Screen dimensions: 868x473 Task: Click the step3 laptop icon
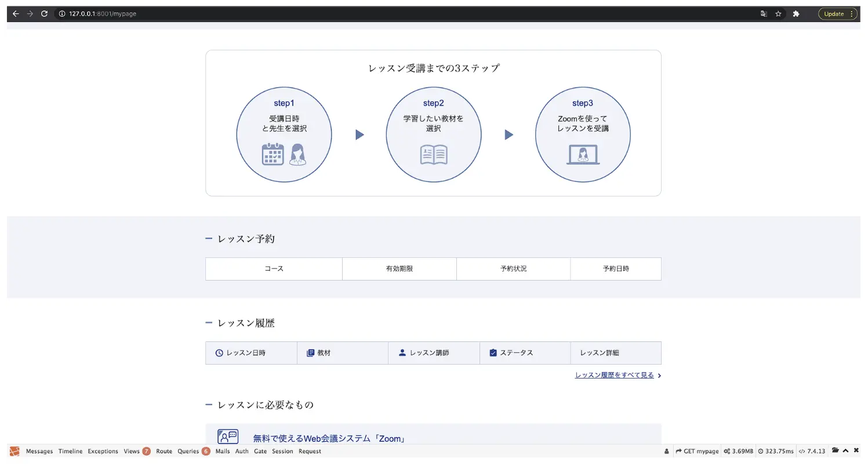click(x=583, y=155)
